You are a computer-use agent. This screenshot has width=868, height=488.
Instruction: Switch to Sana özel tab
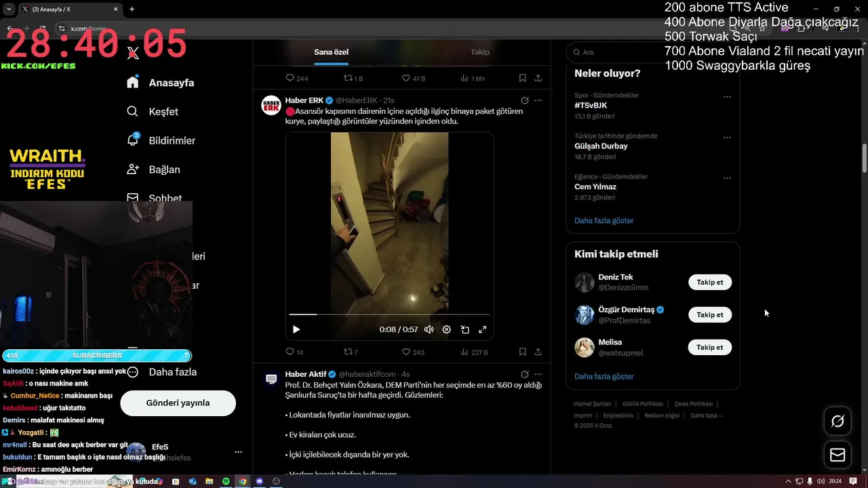click(x=331, y=52)
